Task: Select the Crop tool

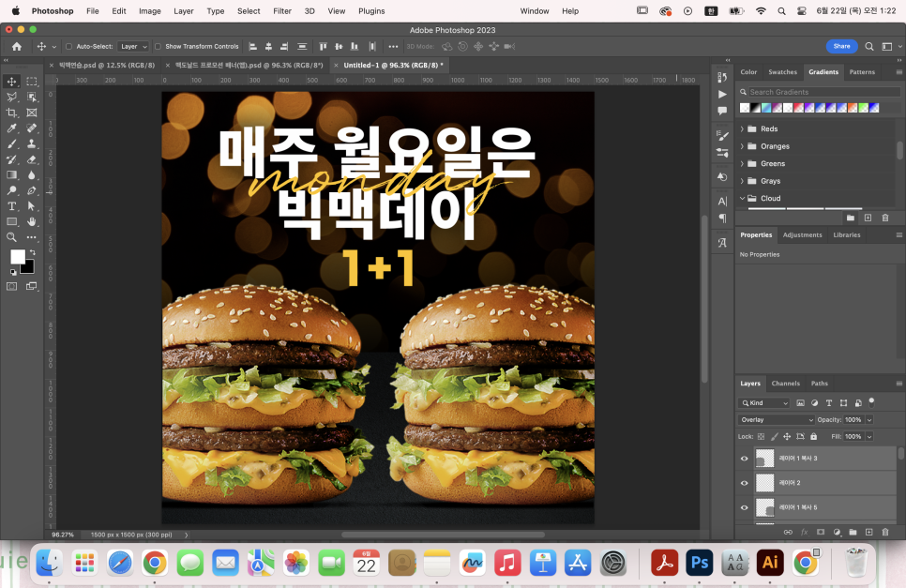Action: (x=11, y=113)
